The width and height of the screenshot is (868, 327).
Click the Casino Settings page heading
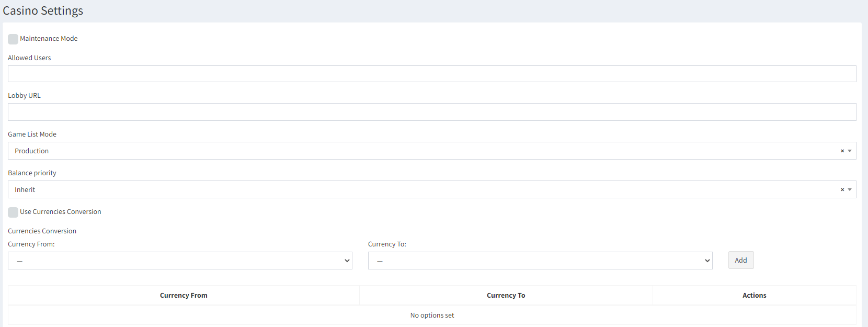click(x=43, y=11)
